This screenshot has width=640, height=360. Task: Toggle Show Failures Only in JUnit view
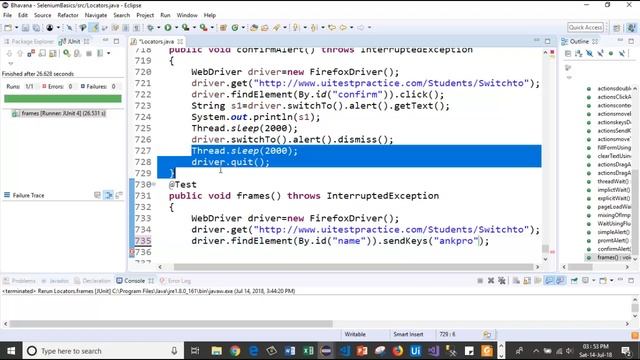(31, 53)
